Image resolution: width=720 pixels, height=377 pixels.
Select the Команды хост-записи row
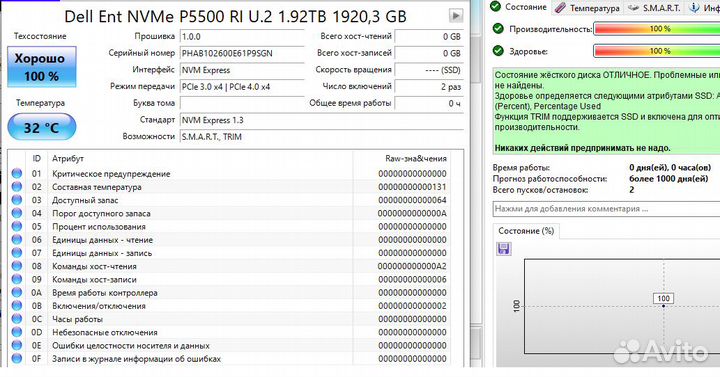[x=230, y=279]
